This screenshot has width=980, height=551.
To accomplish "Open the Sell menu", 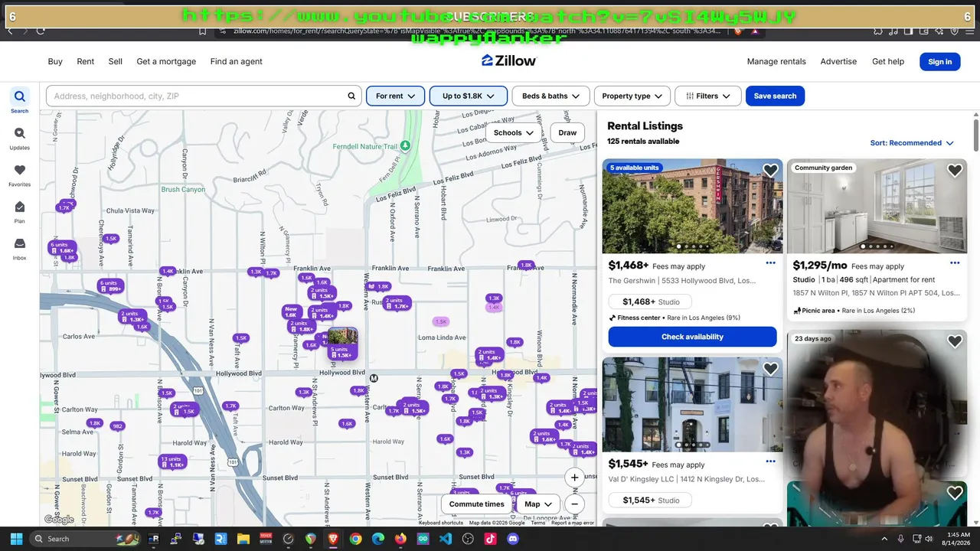I will [x=116, y=61].
